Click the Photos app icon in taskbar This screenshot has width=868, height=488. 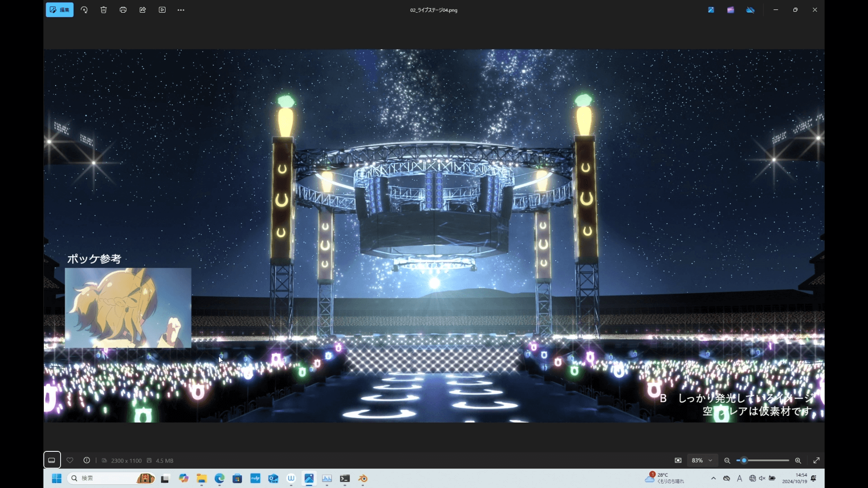309,479
